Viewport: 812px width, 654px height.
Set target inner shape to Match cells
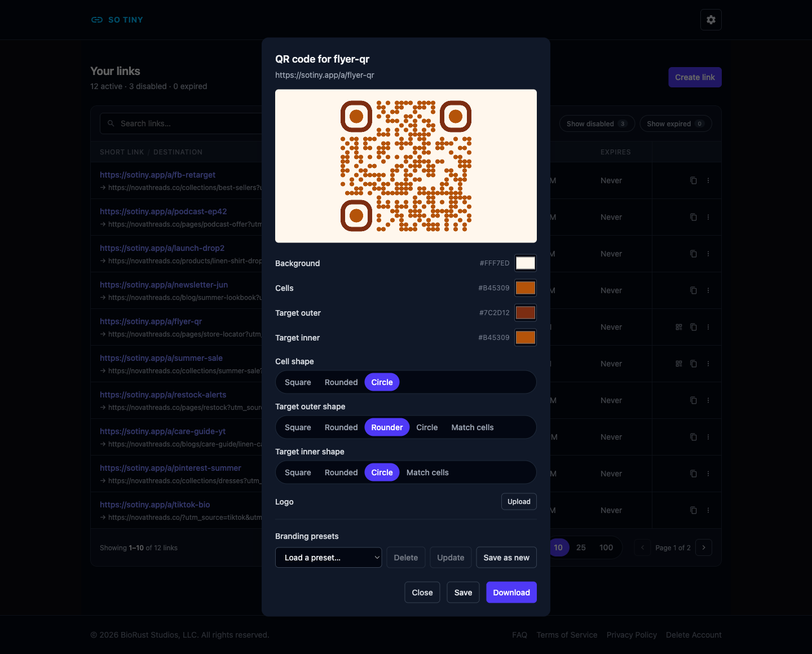[x=427, y=472]
